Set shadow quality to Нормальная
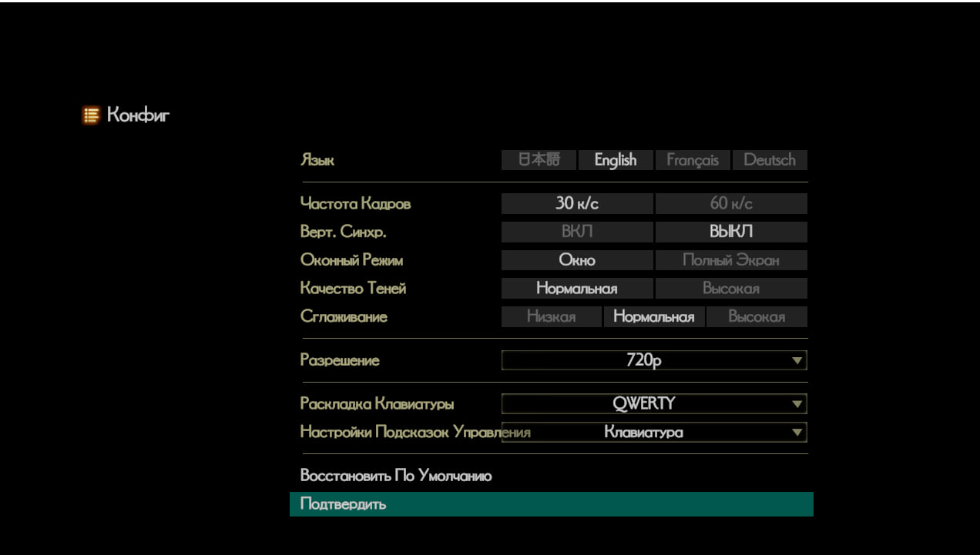The height and width of the screenshot is (555, 980). (577, 289)
